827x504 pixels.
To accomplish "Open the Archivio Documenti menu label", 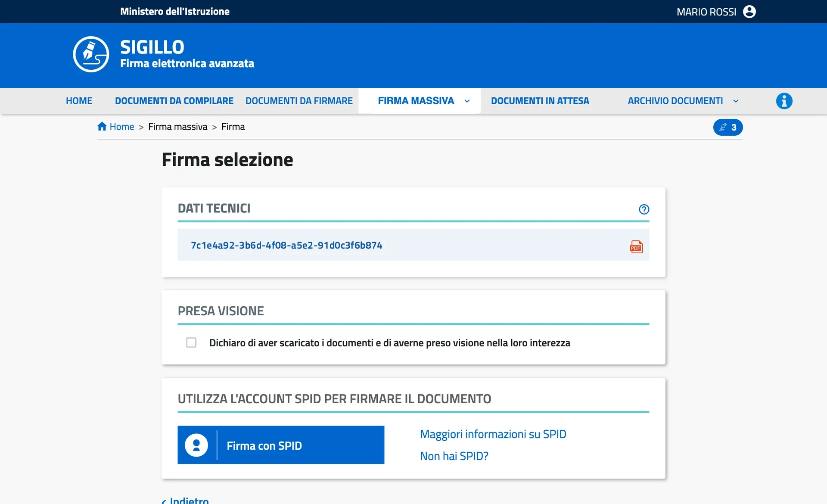I will (675, 101).
